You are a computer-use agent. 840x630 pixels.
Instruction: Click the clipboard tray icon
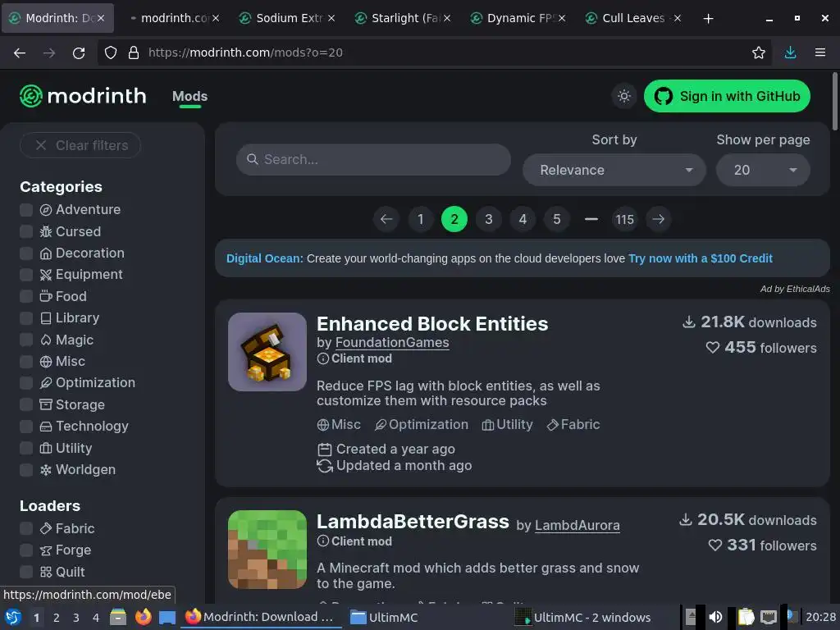(745, 617)
